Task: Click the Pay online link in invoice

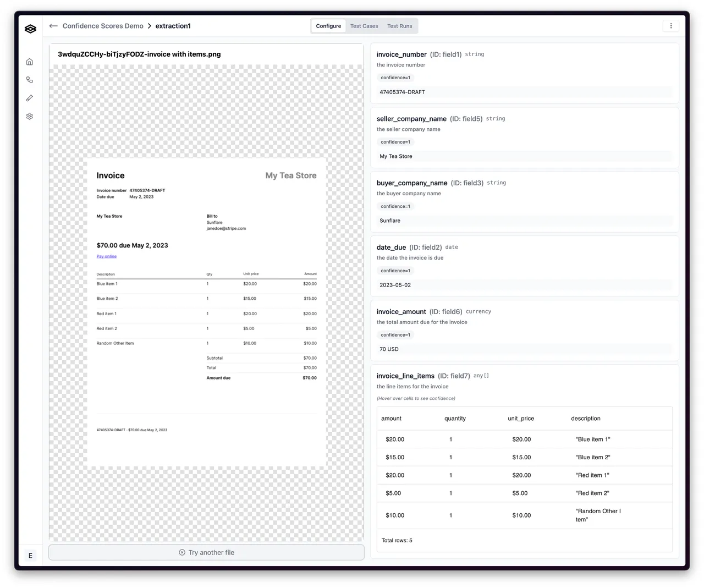Action: (x=107, y=256)
